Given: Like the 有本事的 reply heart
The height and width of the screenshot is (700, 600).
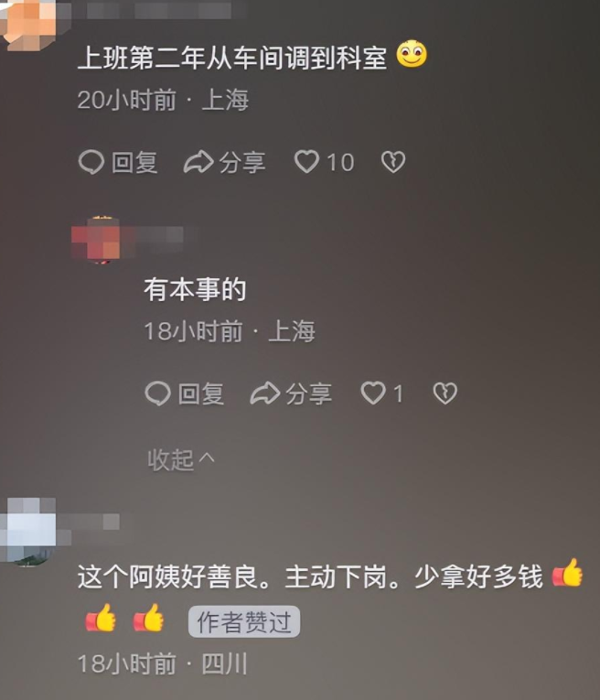Looking at the screenshot, I should 373,393.
